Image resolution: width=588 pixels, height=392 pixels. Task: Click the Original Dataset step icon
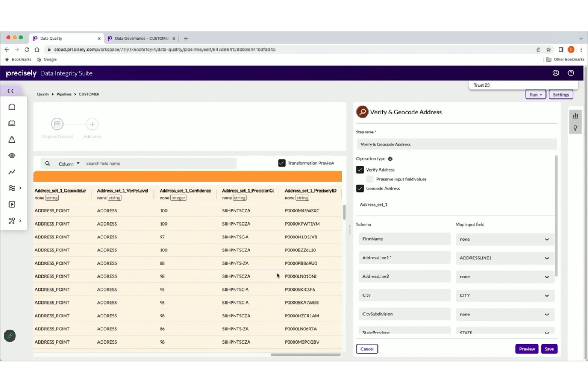coord(57,124)
